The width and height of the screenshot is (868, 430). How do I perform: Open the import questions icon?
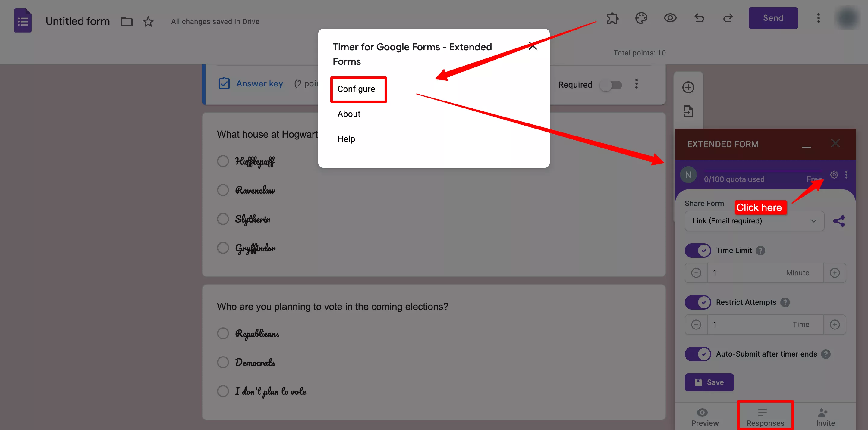coord(688,111)
